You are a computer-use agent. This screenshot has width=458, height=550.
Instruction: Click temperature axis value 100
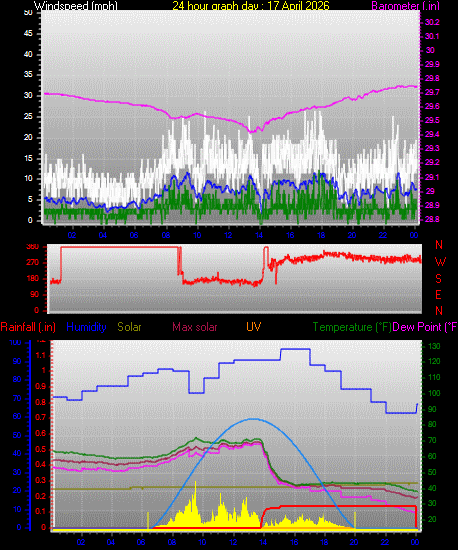tap(434, 394)
